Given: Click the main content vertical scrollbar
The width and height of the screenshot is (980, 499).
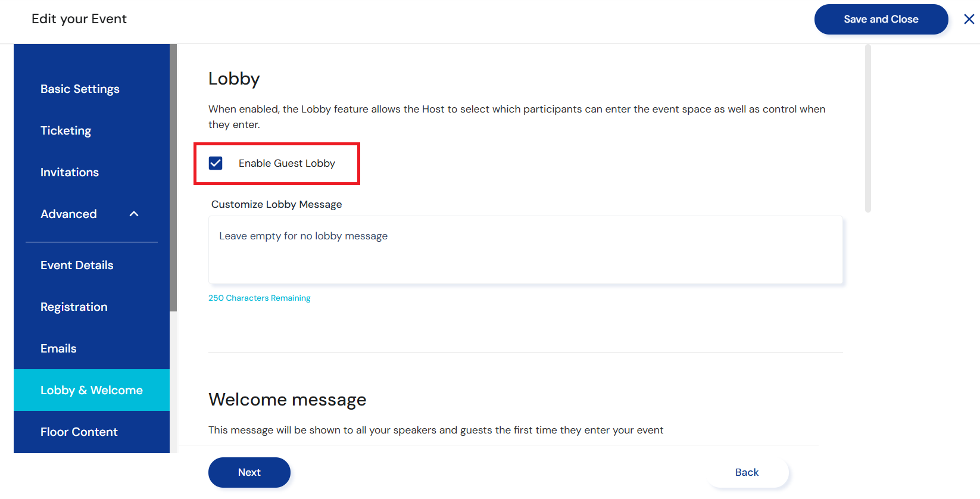Looking at the screenshot, I should pos(868,128).
